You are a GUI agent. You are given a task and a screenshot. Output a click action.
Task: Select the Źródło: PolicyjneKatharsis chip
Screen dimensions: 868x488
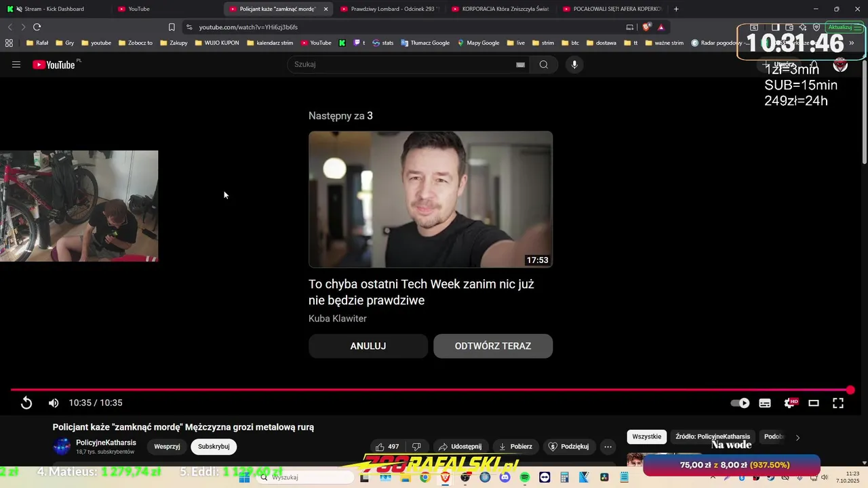coord(713,437)
